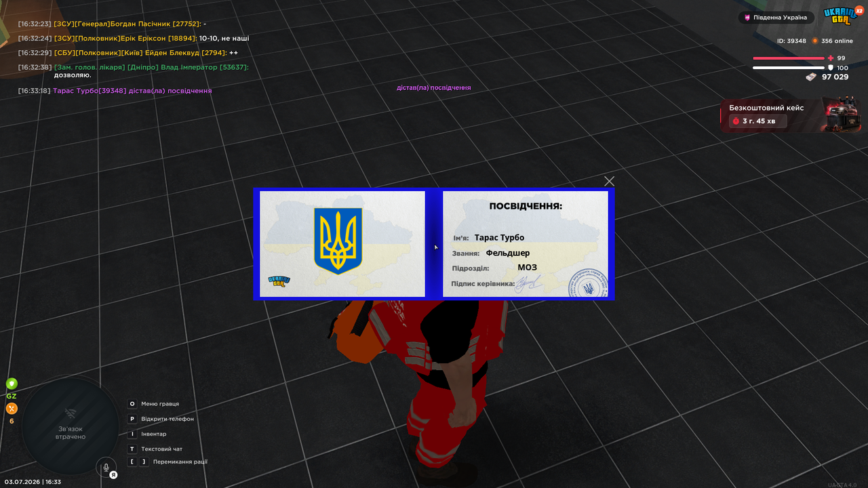Click the armor value 100

(843, 68)
